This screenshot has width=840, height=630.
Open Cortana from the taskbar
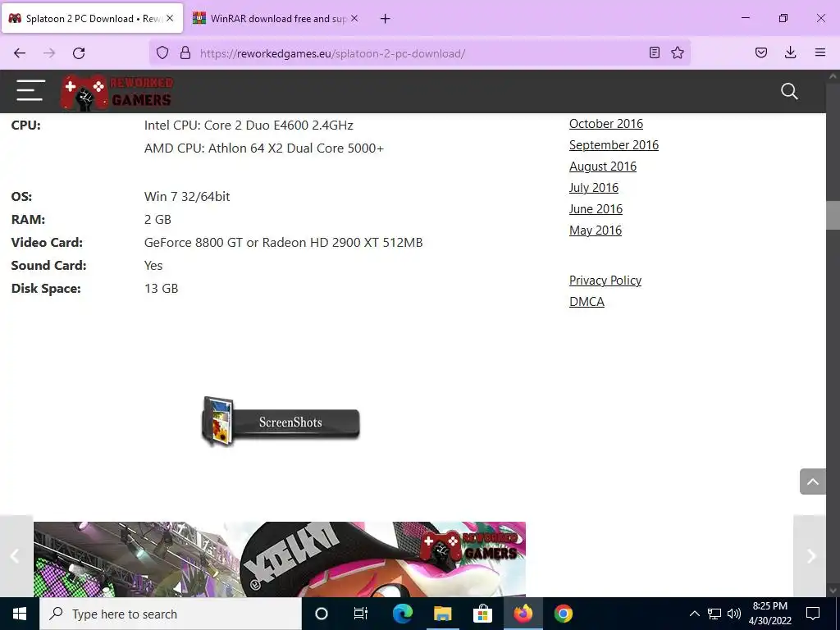click(x=322, y=614)
